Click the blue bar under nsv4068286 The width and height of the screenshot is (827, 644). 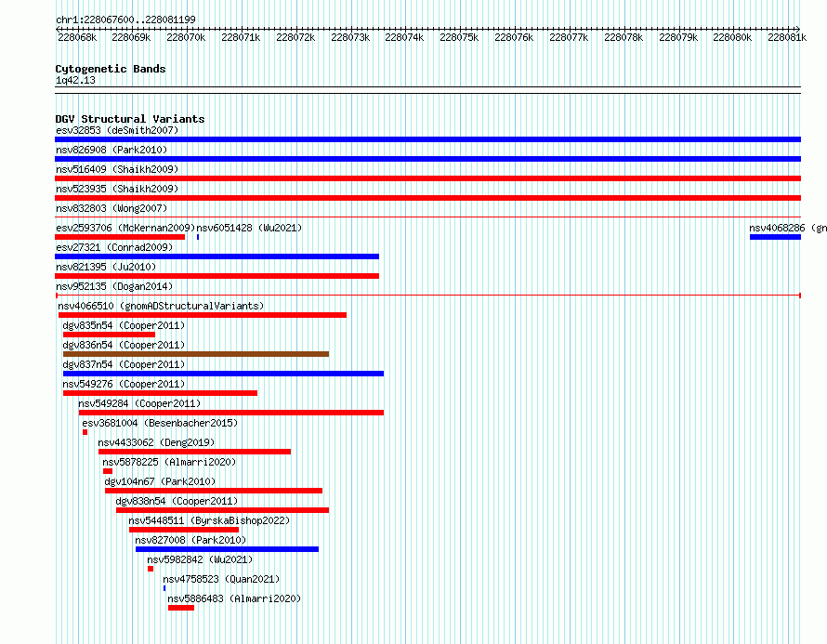(775, 237)
